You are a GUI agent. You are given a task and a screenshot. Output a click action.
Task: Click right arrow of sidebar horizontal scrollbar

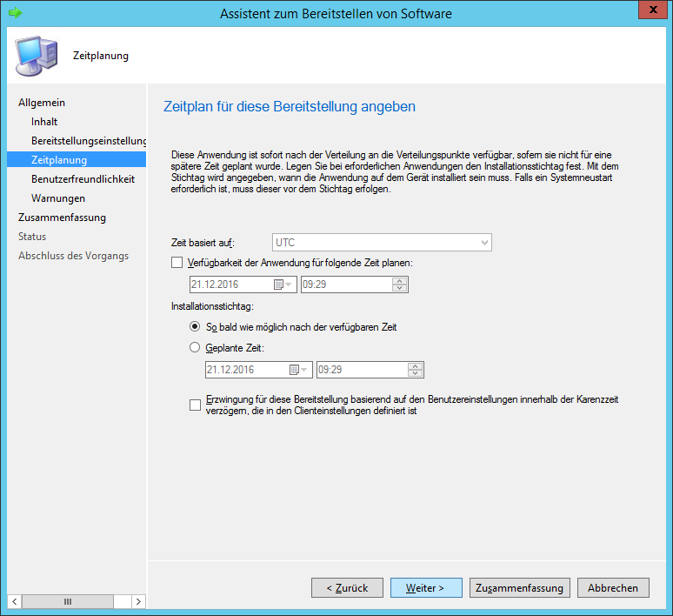tap(138, 601)
